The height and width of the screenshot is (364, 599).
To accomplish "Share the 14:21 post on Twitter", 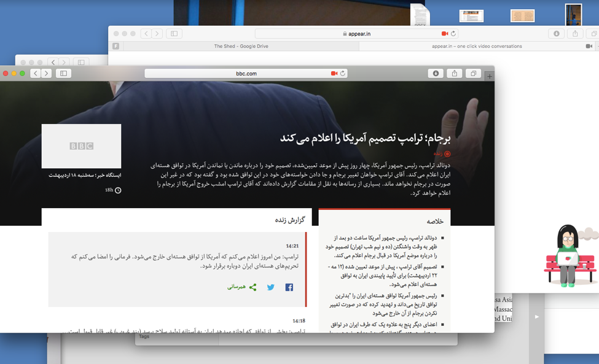I will [270, 287].
